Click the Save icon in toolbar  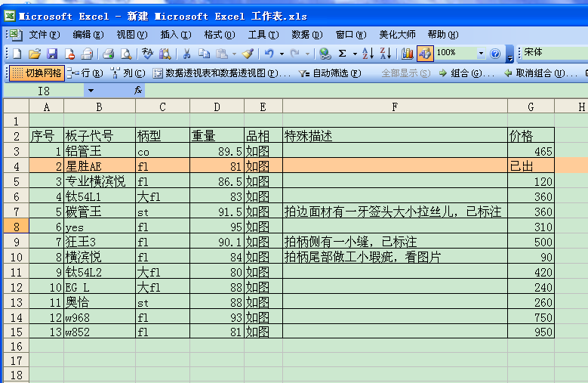click(x=52, y=54)
